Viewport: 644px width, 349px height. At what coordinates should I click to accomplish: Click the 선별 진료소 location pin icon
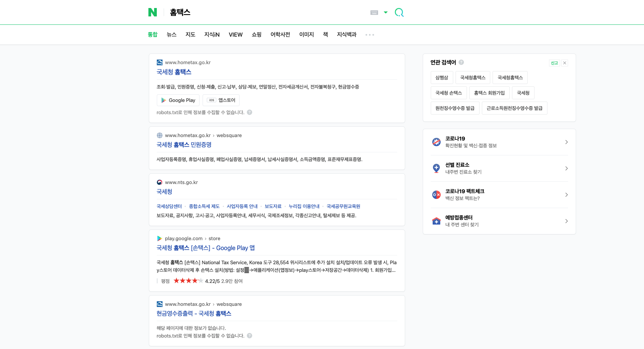click(x=436, y=168)
